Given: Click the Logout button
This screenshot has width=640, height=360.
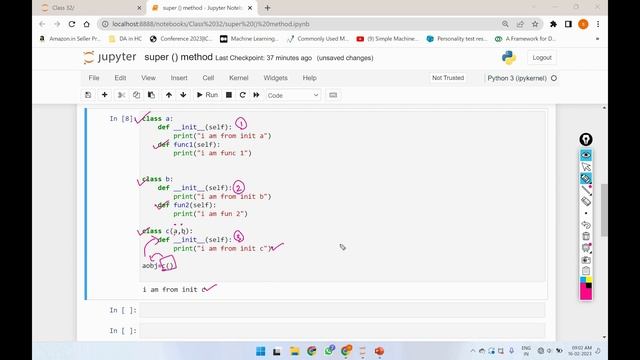Looking at the screenshot, I should tap(542, 58).
